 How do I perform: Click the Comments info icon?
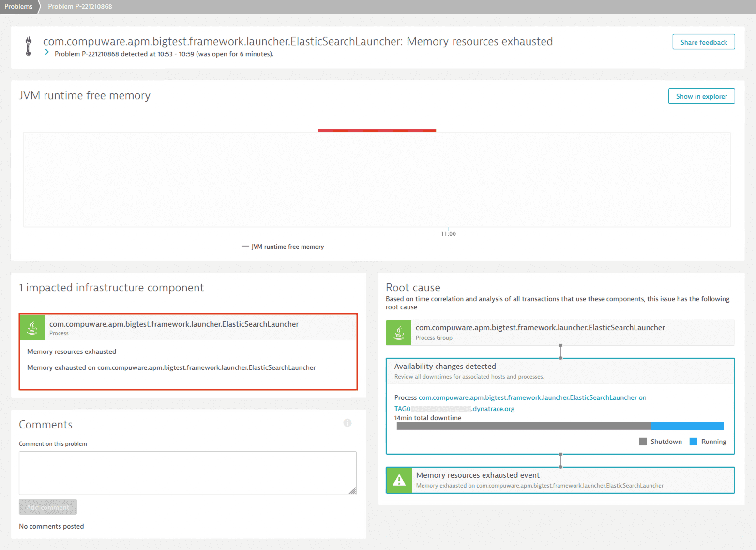[x=347, y=423]
